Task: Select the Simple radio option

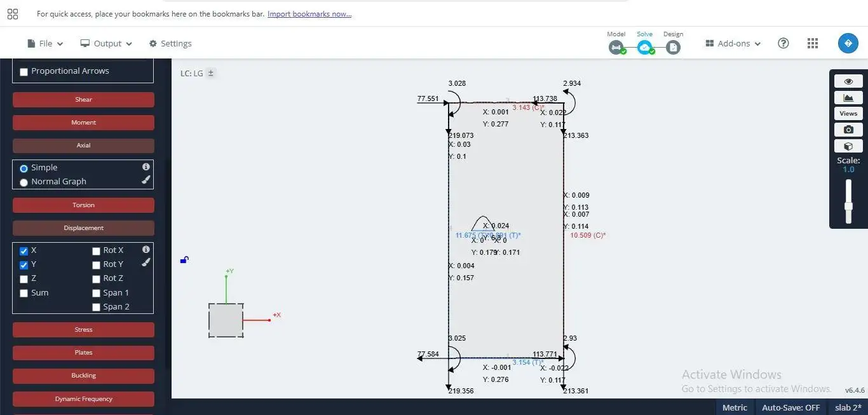Action: coord(24,168)
